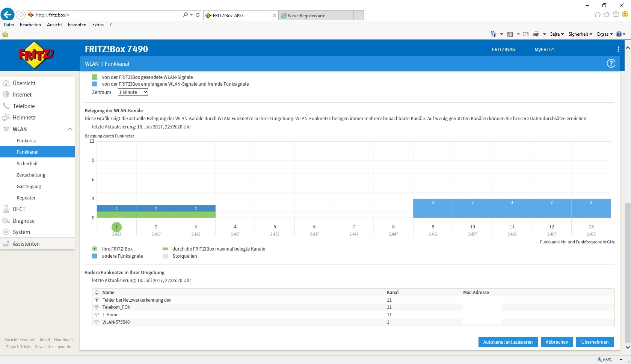Click the avm.de footer link
Image resolution: width=631 pixels, height=364 pixels.
coord(64,347)
